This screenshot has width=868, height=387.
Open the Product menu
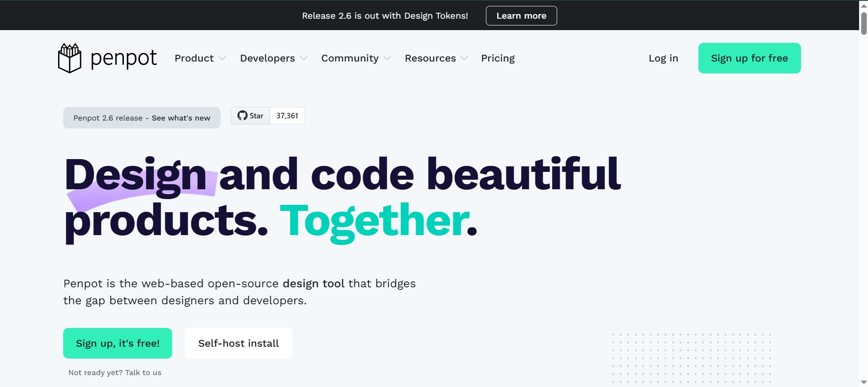point(194,58)
